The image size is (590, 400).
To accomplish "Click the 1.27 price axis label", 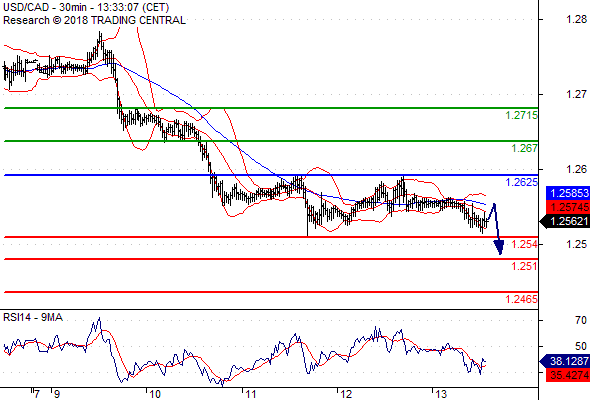I will [x=576, y=94].
